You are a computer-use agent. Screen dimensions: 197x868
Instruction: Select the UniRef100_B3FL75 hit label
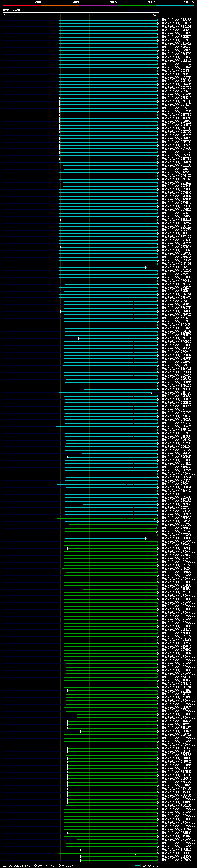click(x=176, y=629)
